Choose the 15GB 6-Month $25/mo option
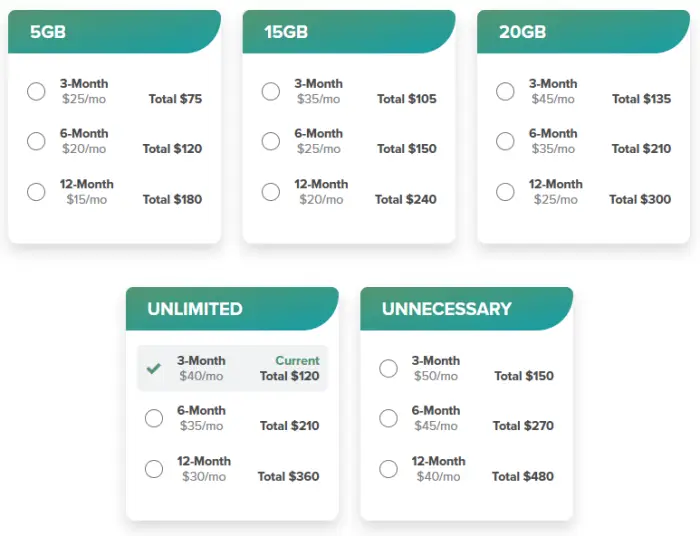Viewport: 700px width, 536px height. coord(270,141)
